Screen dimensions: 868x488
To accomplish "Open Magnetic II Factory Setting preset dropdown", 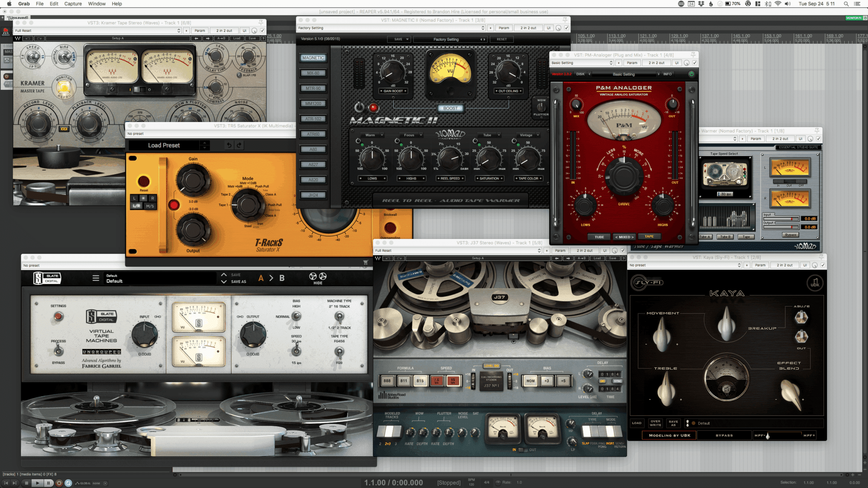I will 391,28.
